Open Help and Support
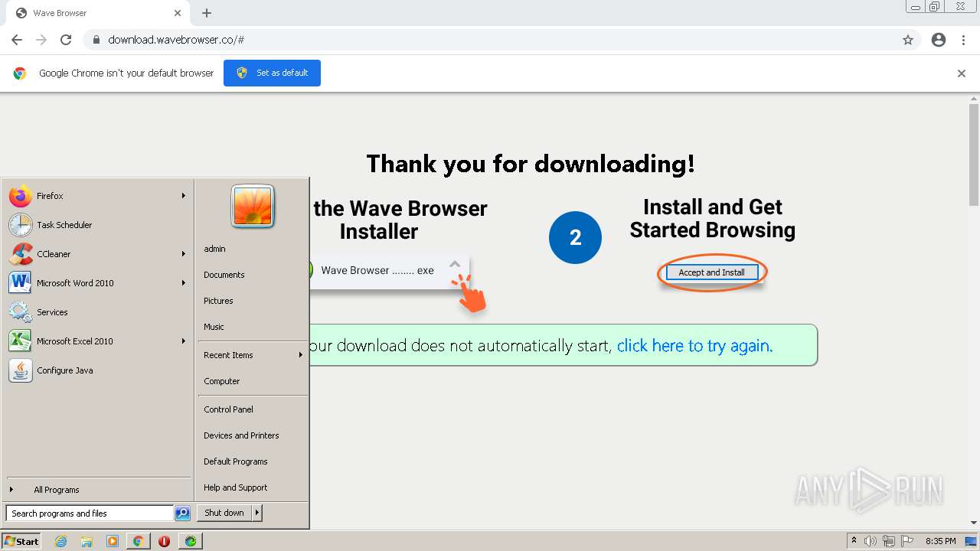The height and width of the screenshot is (551, 980). point(253,487)
